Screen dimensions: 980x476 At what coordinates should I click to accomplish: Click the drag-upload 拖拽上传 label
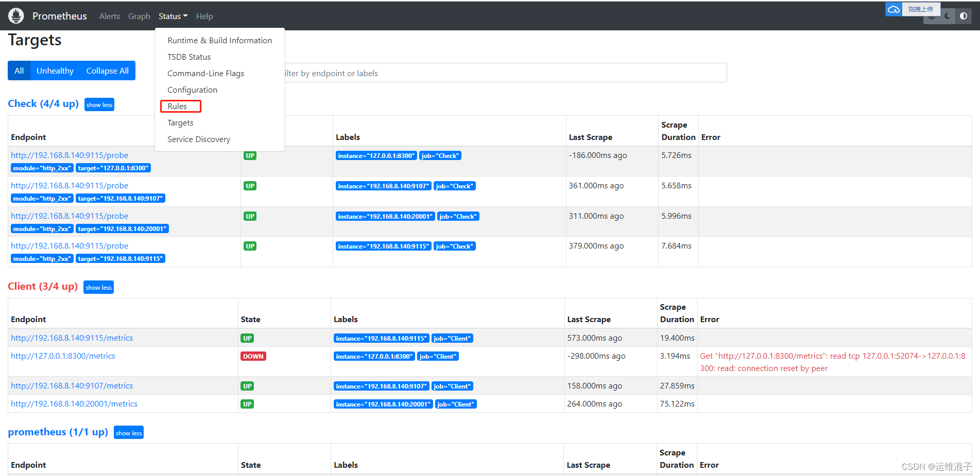point(921,9)
